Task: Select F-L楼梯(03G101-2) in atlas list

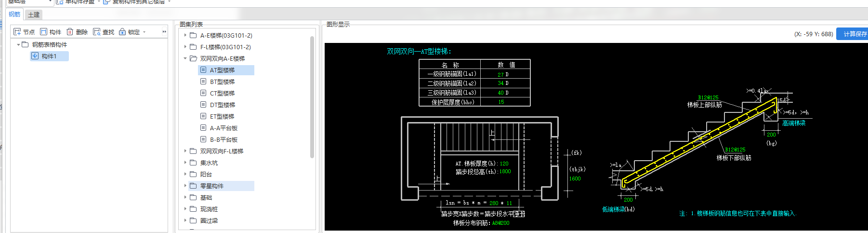Action: tap(225, 47)
